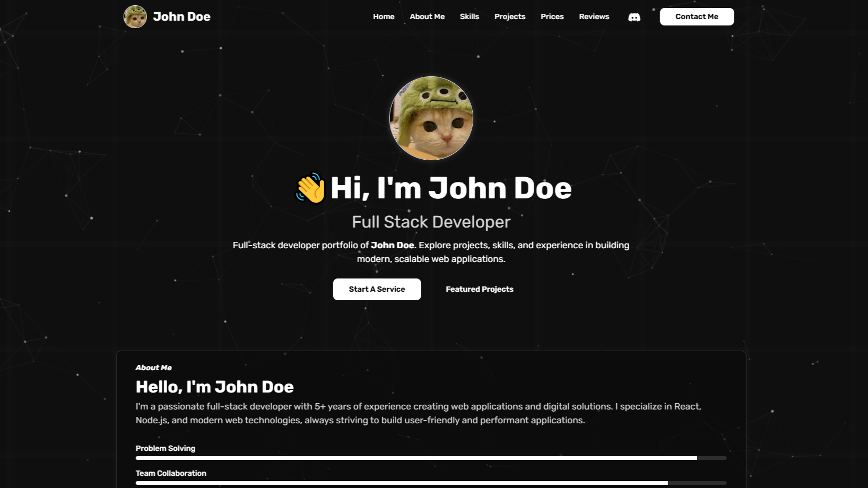The height and width of the screenshot is (488, 868).
Task: Jump to the Skills section
Action: tap(469, 16)
